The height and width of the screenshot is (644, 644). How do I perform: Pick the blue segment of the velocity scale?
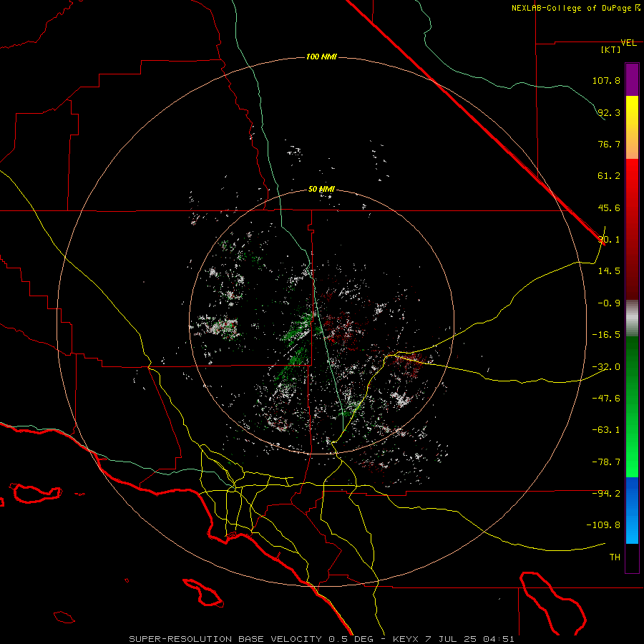(632, 510)
